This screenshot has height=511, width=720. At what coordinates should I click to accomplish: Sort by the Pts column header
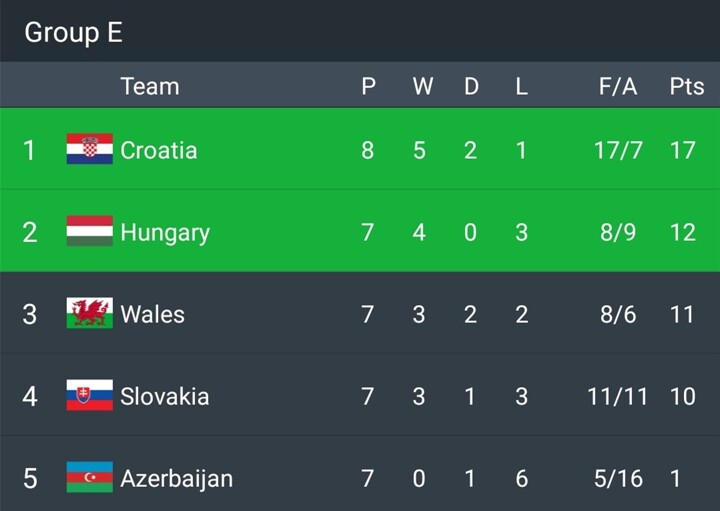coord(686,86)
